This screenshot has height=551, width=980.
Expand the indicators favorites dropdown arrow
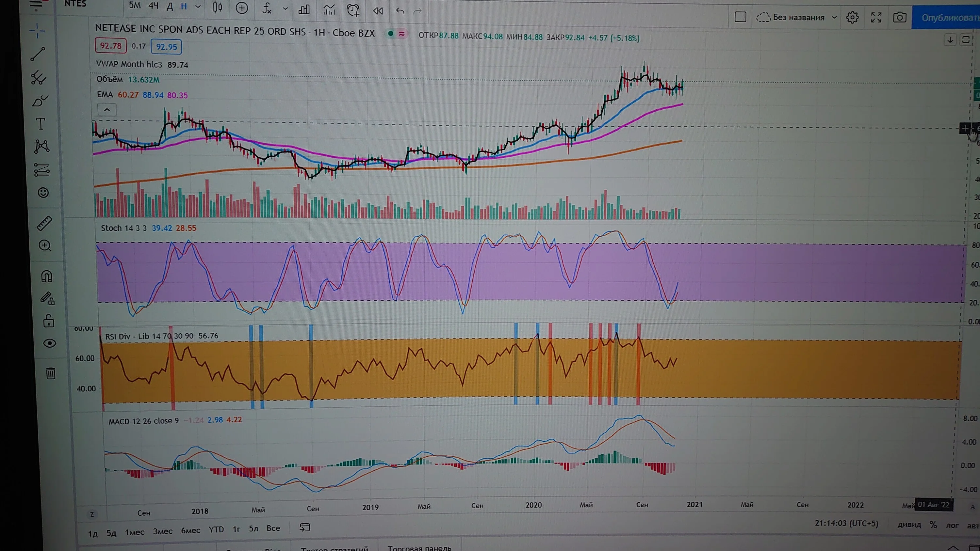pos(285,9)
